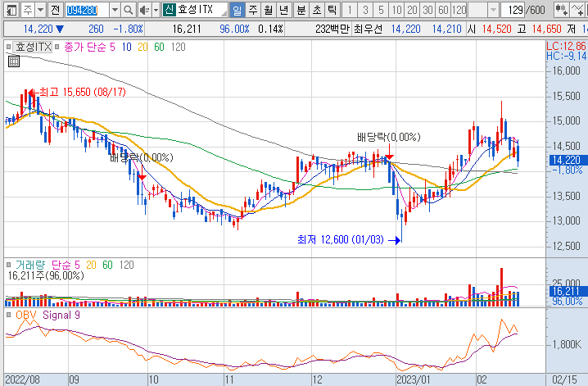The width and height of the screenshot is (588, 386).
Task: Select the 월 monthly period button
Action: click(269, 10)
